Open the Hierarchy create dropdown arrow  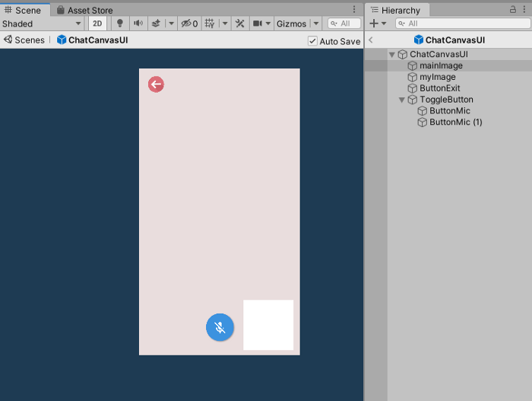384,24
